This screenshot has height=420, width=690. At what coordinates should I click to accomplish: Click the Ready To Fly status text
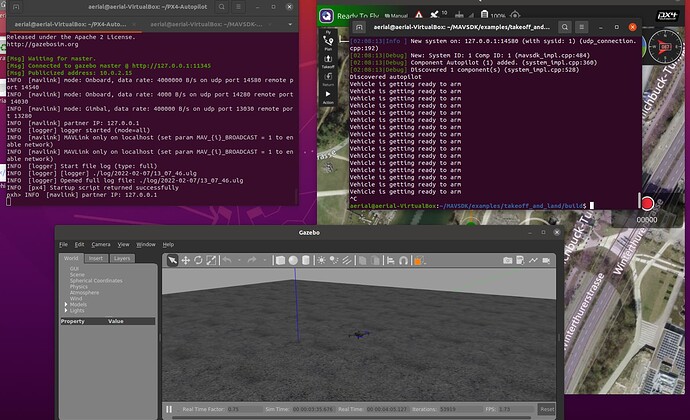tap(358, 16)
